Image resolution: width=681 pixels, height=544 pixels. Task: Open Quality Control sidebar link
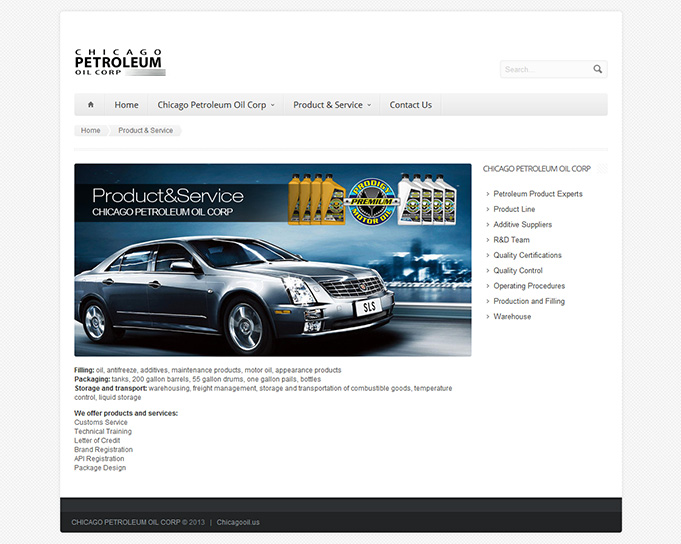(x=518, y=270)
